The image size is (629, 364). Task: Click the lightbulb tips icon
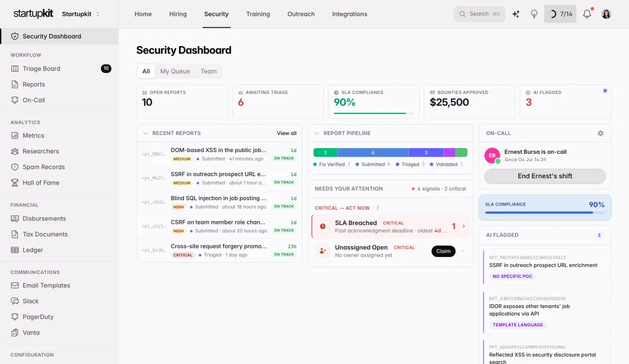click(x=534, y=14)
